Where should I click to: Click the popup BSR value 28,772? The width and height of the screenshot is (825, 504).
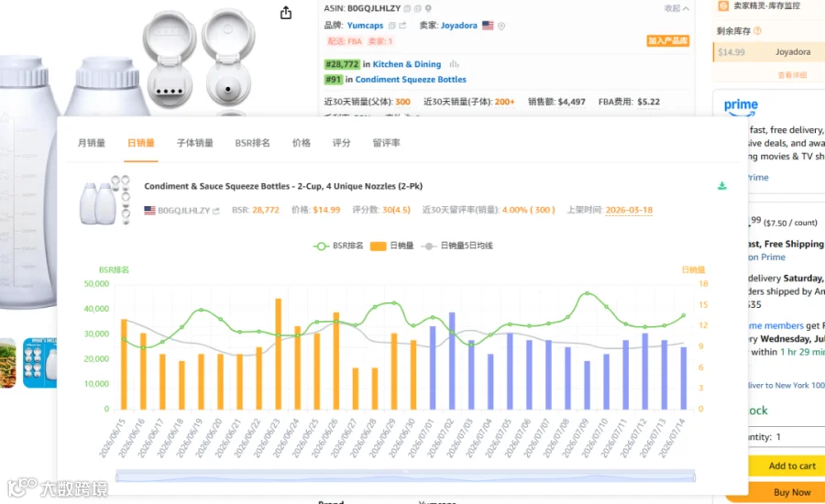click(x=266, y=210)
